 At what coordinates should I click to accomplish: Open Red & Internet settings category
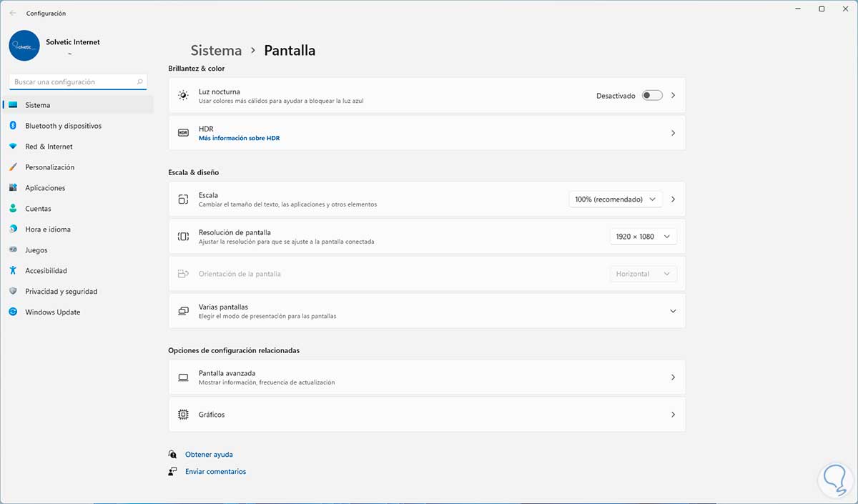pos(49,147)
